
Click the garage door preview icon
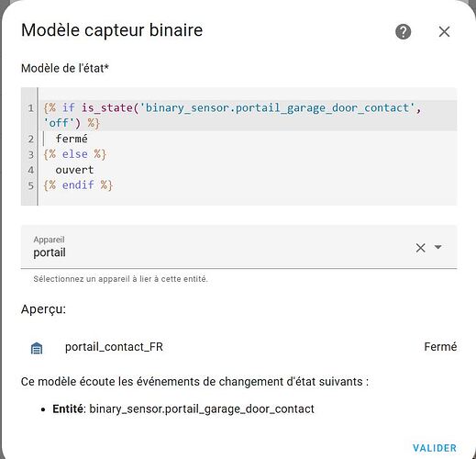coord(37,348)
